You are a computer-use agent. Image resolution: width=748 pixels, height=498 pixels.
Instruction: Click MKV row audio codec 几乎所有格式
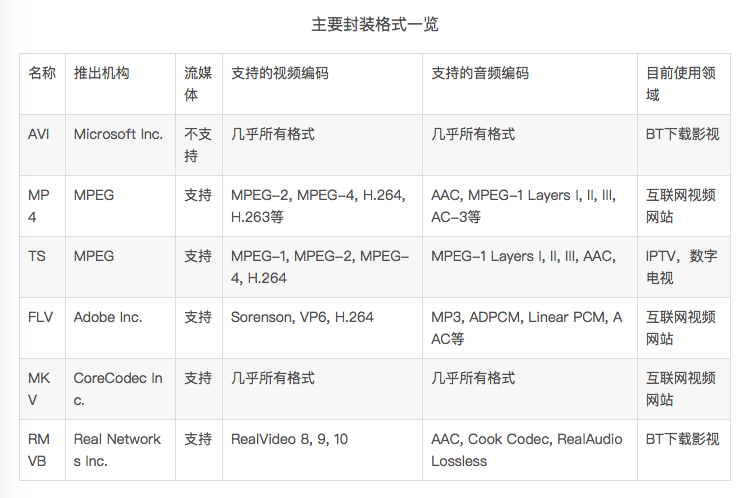point(530,389)
